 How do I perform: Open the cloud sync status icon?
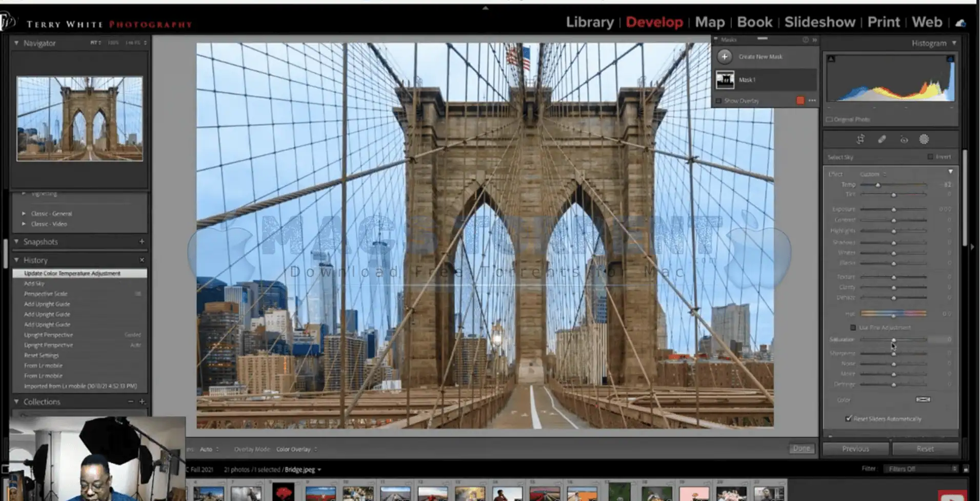tap(961, 23)
